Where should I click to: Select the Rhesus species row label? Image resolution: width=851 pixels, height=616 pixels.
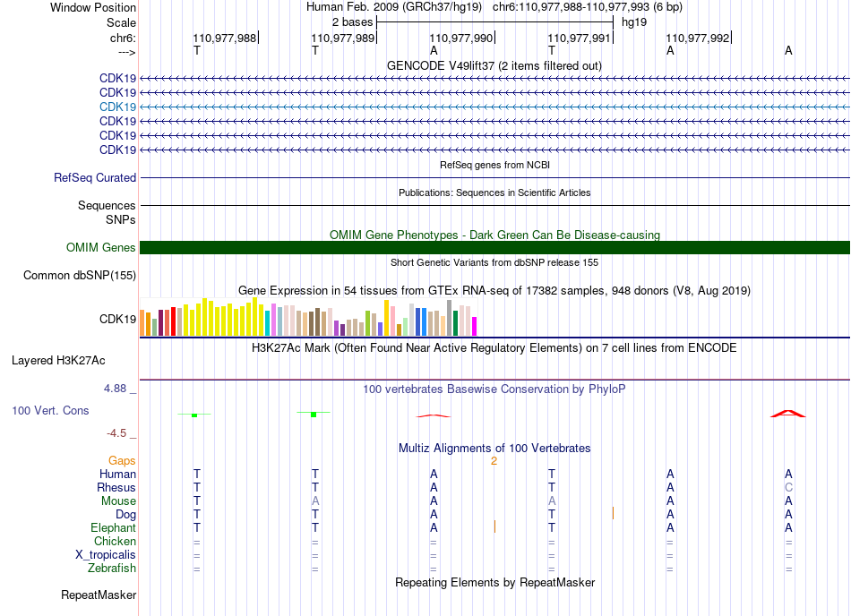[116, 487]
